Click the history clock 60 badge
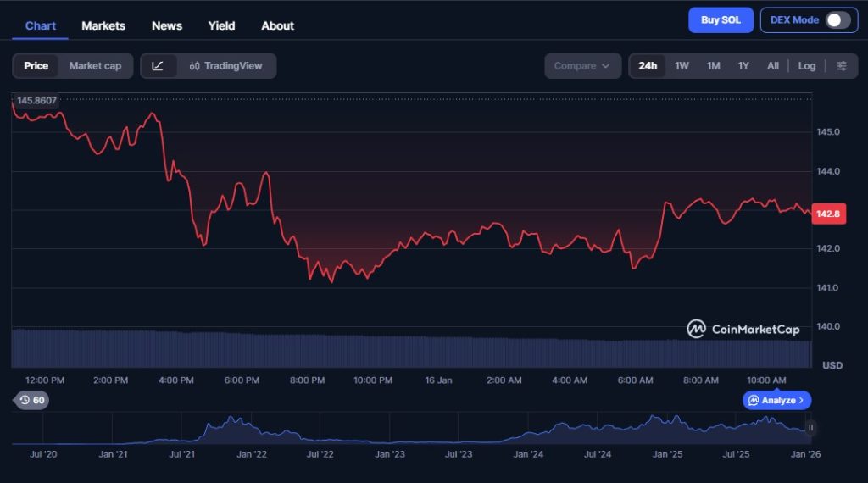 point(31,400)
